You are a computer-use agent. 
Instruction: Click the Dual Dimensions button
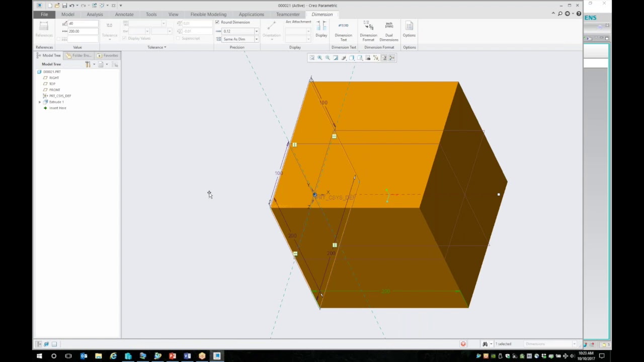pos(389,31)
